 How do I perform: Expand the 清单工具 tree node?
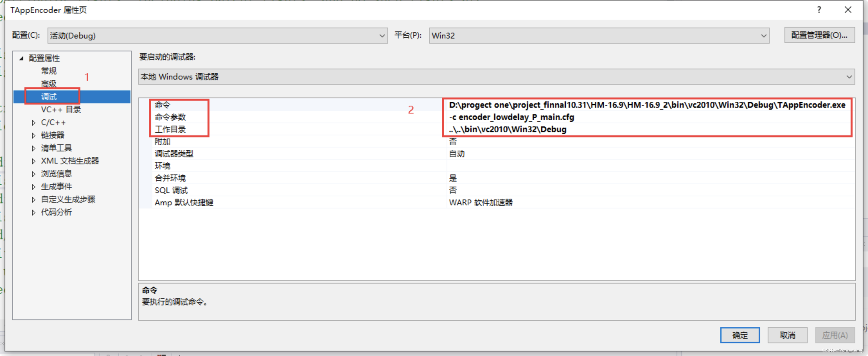33,148
